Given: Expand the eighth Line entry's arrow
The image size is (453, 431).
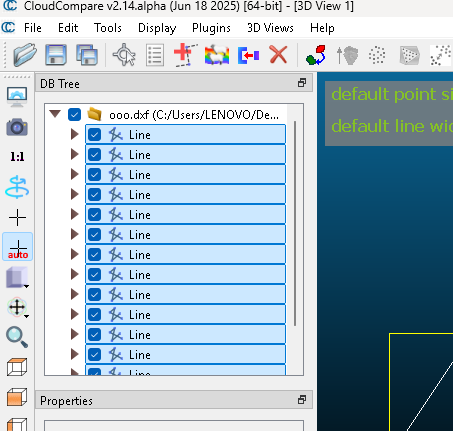Looking at the screenshot, I should pyautogui.click(x=75, y=275).
